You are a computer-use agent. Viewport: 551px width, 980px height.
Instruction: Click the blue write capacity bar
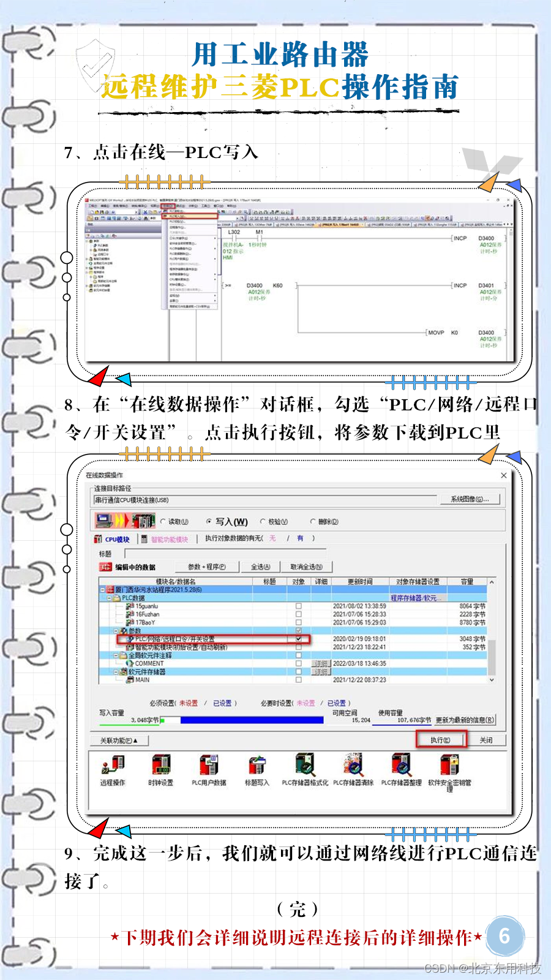252,720
